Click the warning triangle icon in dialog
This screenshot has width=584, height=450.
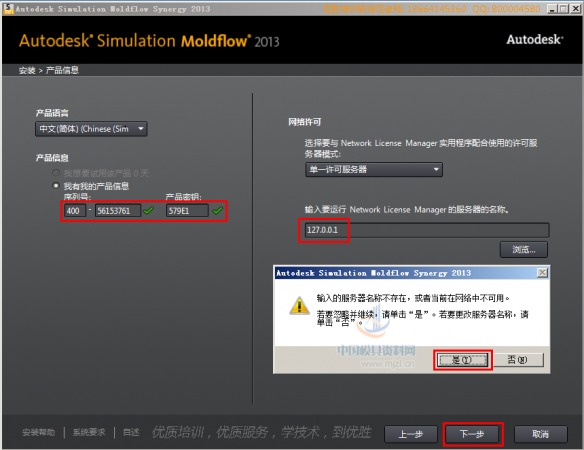pos(299,305)
